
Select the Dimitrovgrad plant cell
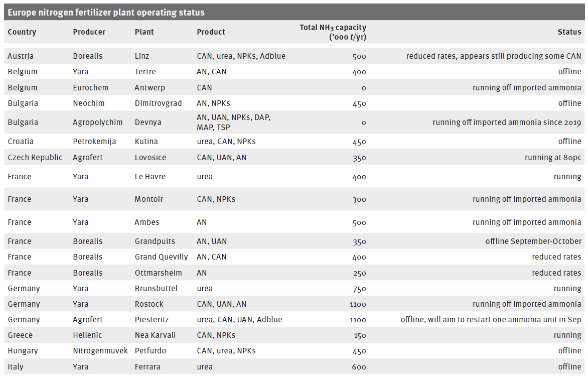coord(158,103)
